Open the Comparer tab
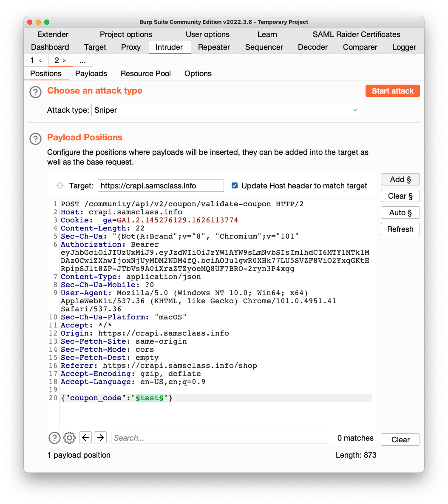This screenshot has width=448, height=504. click(x=360, y=47)
